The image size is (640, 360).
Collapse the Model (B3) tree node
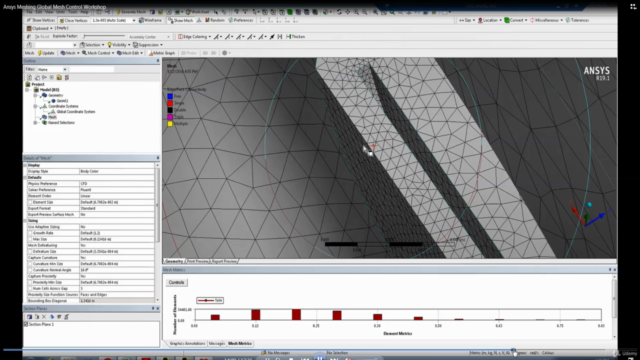pos(27,90)
